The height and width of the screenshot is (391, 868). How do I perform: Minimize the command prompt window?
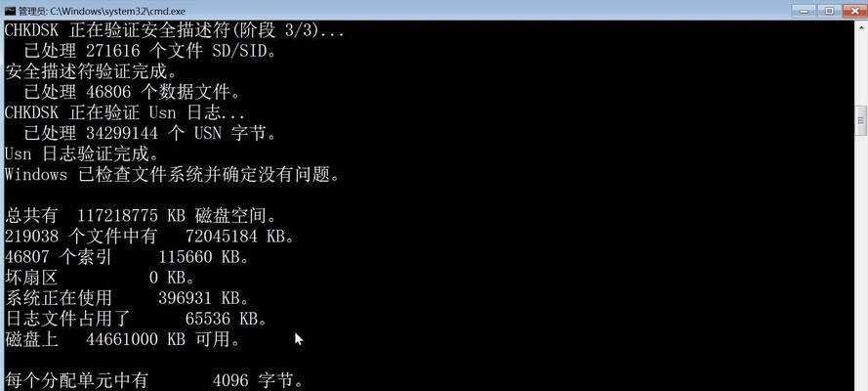point(804,11)
